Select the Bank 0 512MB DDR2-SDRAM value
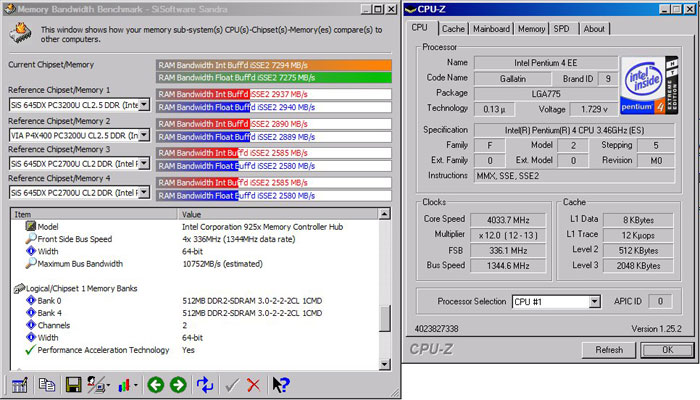Image resolution: width=700 pixels, height=400 pixels. [x=252, y=300]
